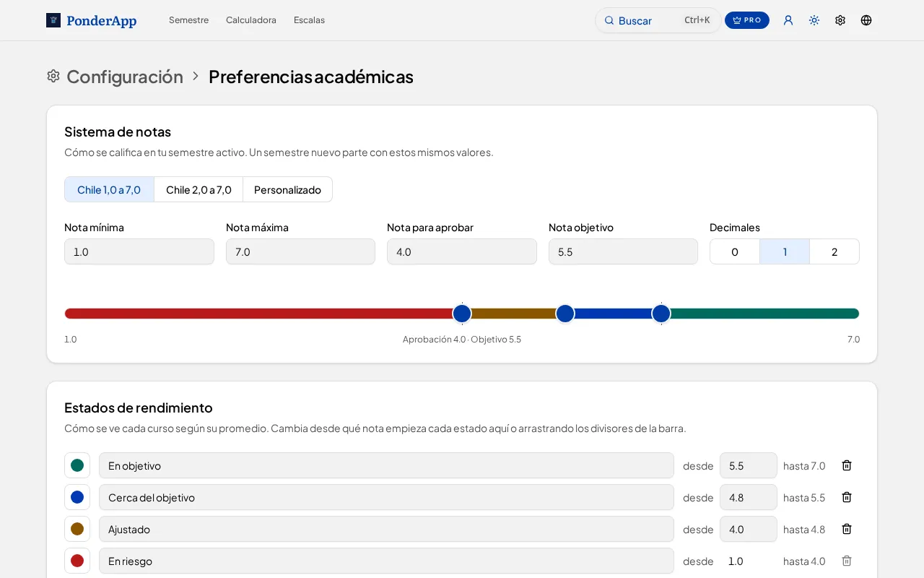The height and width of the screenshot is (578, 924).
Task: Open the Calculadora page
Action: (x=251, y=20)
